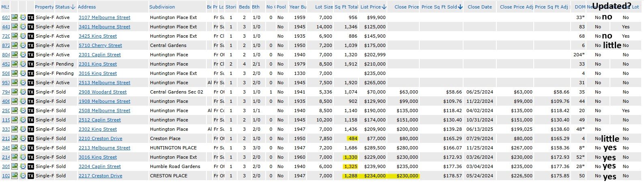Click TX icon for 3204 Caplin Street
644x183 pixels.
tap(31, 166)
